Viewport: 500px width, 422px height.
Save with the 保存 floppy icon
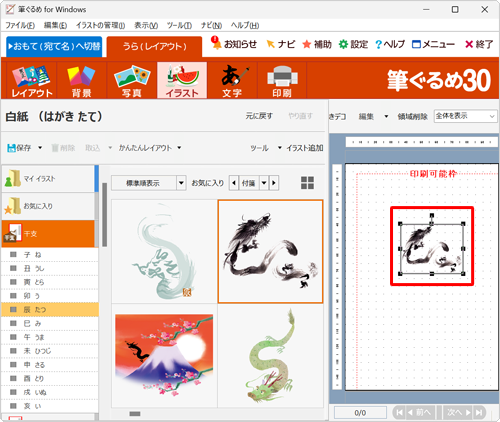(x=19, y=148)
